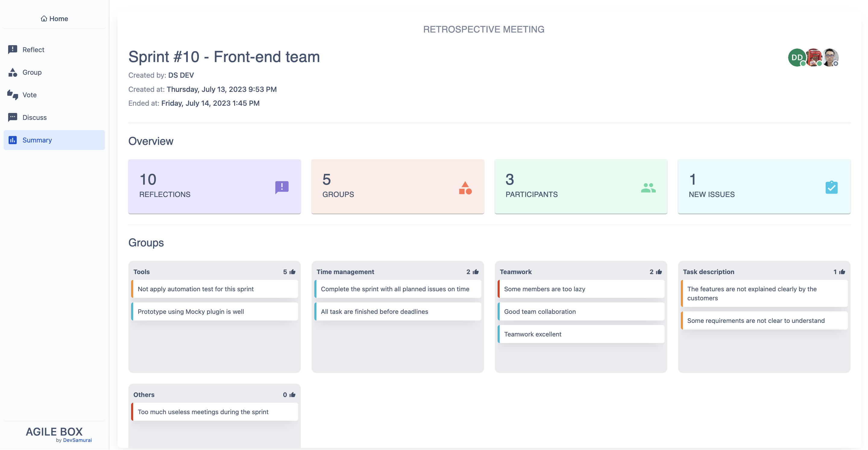Viewport: 868px width, 450px height.
Task: Click thumbs-up icon on Teamwork group
Action: point(659,272)
